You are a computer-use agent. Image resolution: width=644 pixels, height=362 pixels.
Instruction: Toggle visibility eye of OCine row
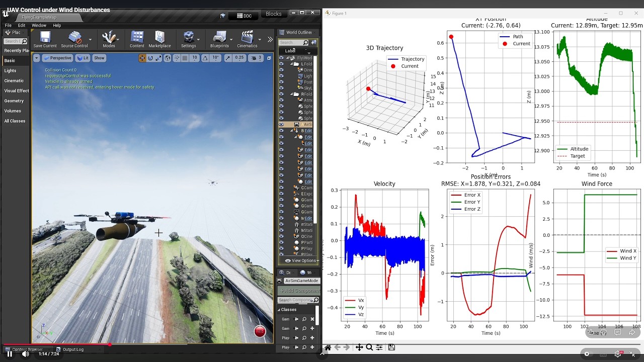coord(281,236)
